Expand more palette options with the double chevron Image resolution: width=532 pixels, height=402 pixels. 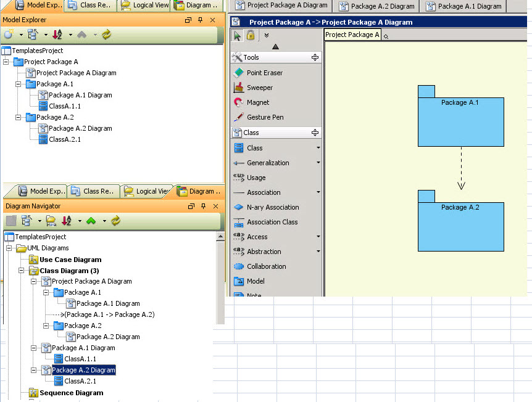point(267,35)
